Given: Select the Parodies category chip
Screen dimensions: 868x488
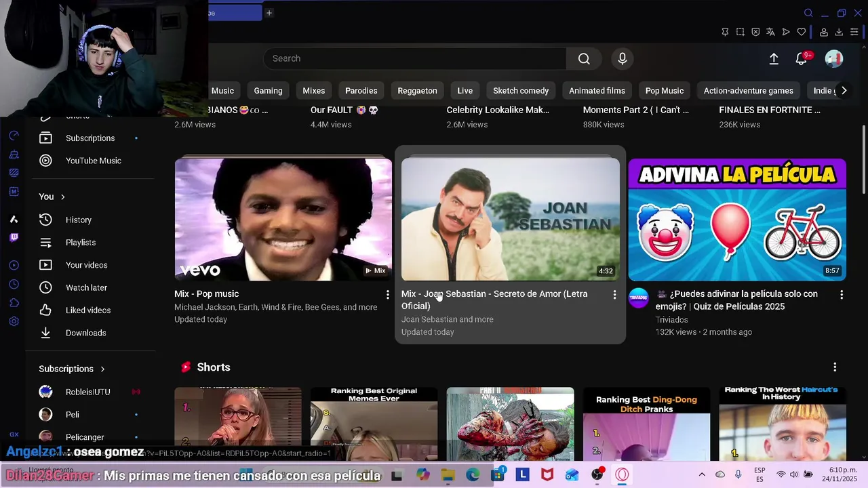Looking at the screenshot, I should (x=361, y=91).
